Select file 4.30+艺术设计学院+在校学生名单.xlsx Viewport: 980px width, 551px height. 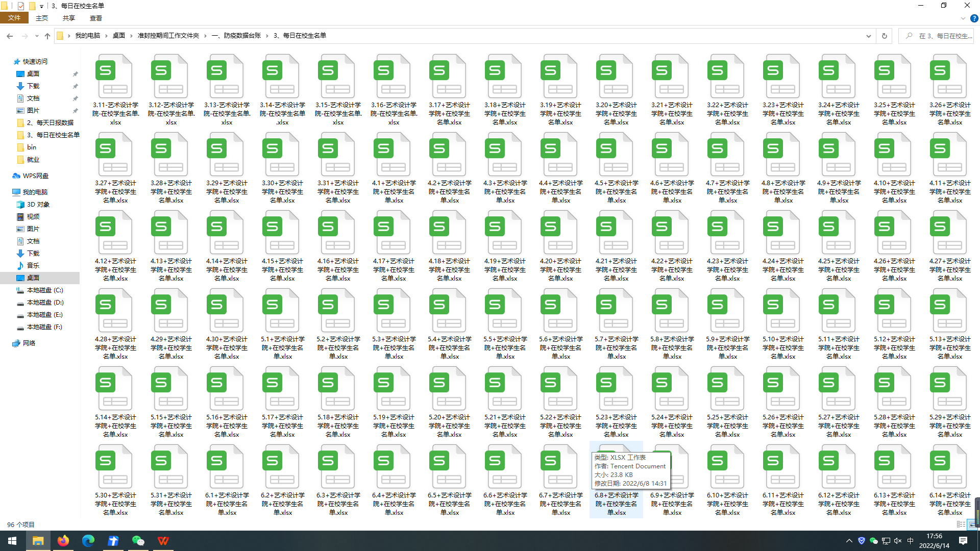[x=227, y=324]
